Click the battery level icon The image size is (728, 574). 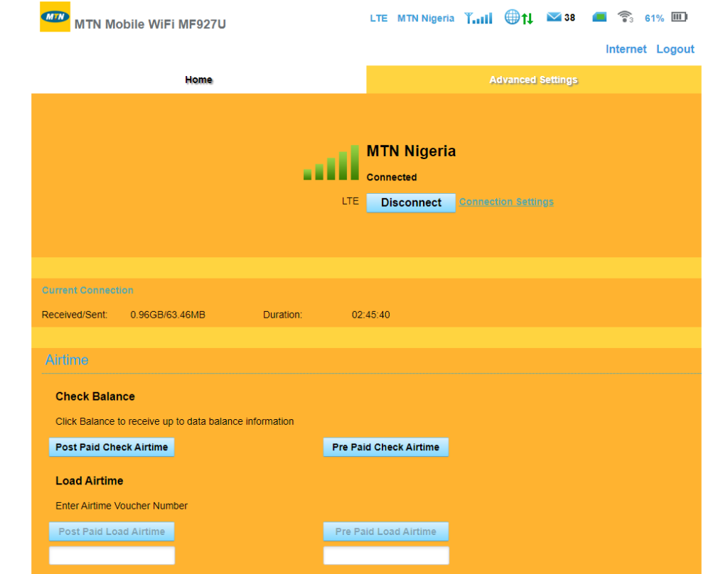(x=680, y=18)
